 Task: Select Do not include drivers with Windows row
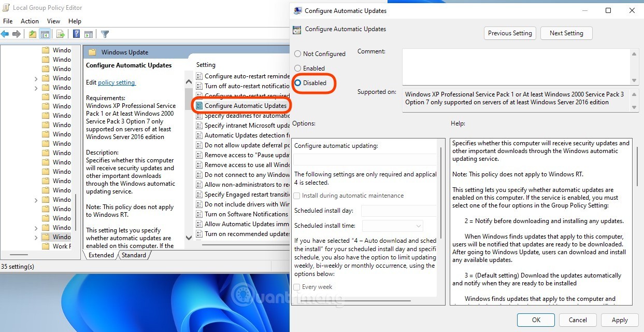[243, 204]
